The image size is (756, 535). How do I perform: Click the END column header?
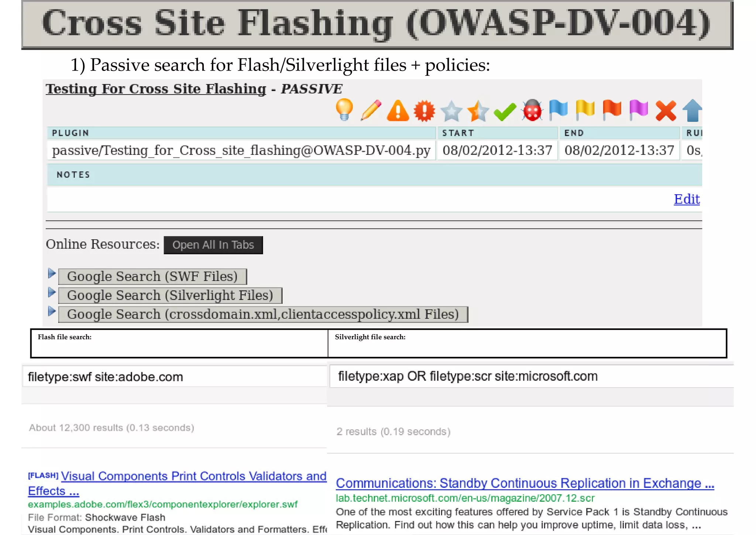(619, 133)
